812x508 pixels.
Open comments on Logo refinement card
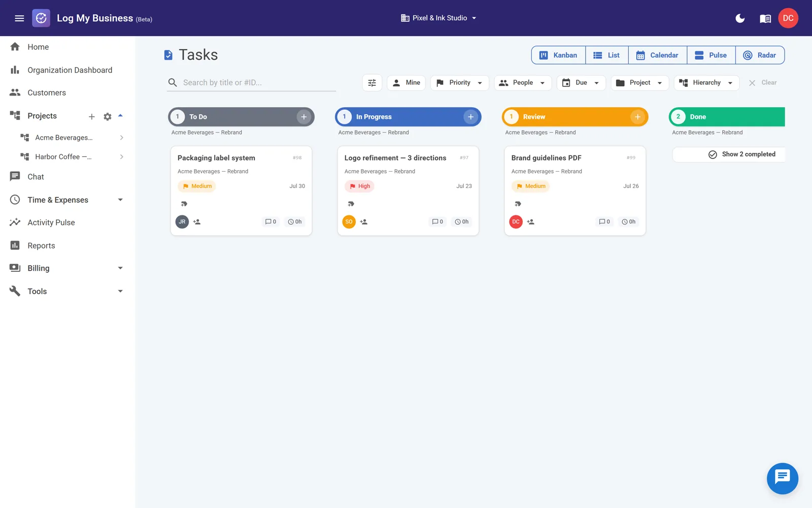437,222
